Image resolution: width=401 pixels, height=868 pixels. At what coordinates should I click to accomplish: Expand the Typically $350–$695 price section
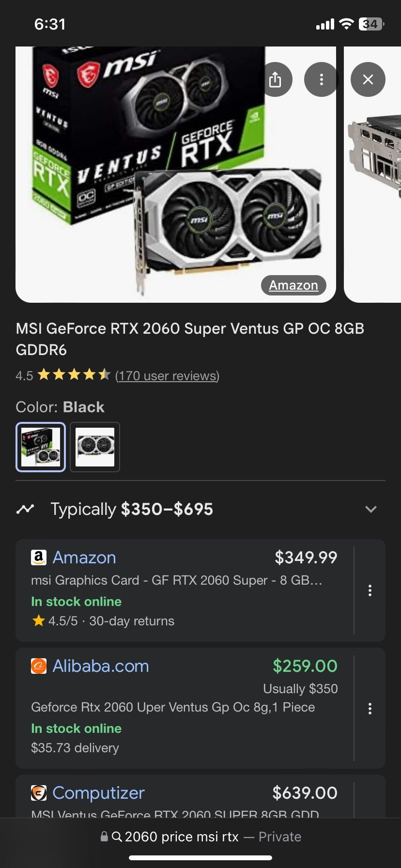click(x=371, y=509)
